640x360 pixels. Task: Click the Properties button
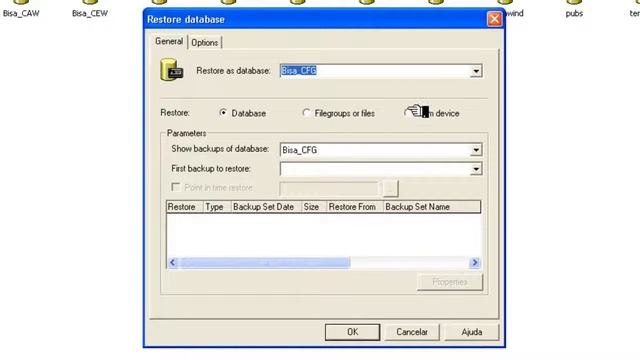(450, 282)
